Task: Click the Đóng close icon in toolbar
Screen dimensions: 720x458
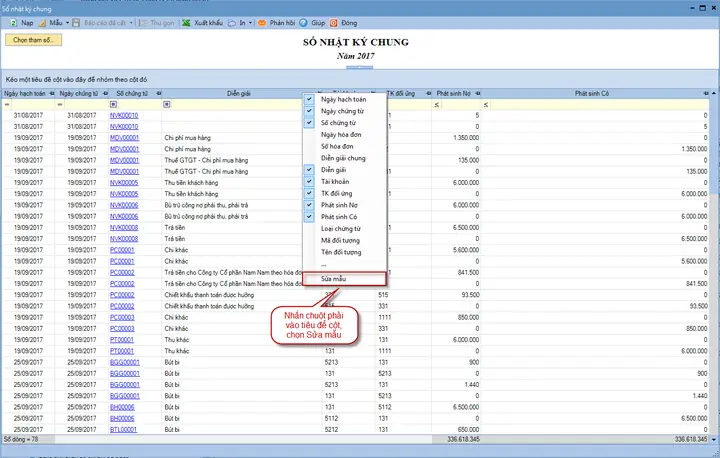Action: (x=334, y=23)
